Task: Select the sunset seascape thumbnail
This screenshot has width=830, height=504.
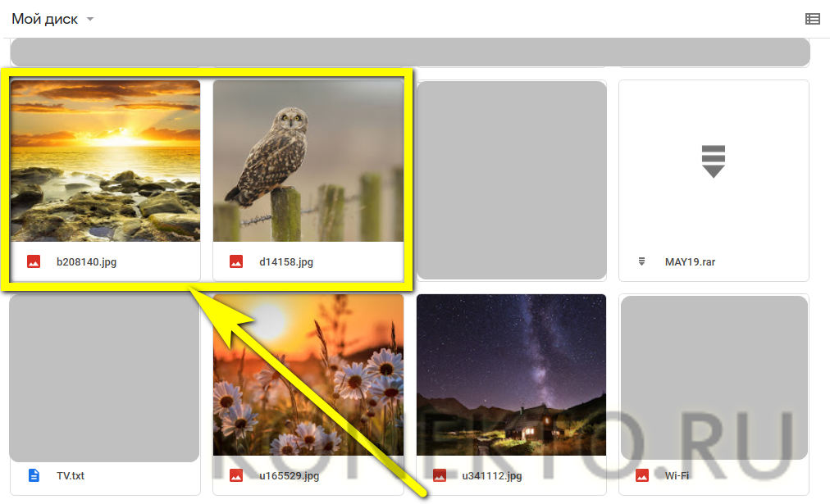Action: point(105,161)
